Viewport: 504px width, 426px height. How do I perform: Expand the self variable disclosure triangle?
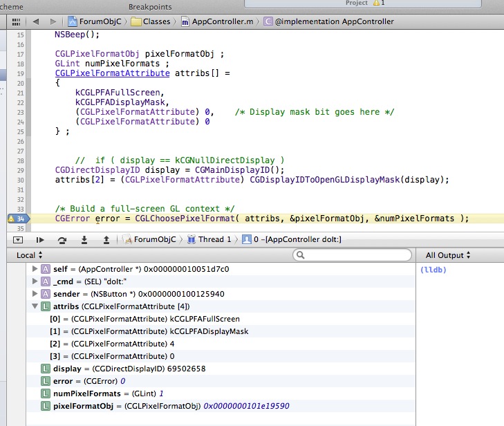[35, 268]
